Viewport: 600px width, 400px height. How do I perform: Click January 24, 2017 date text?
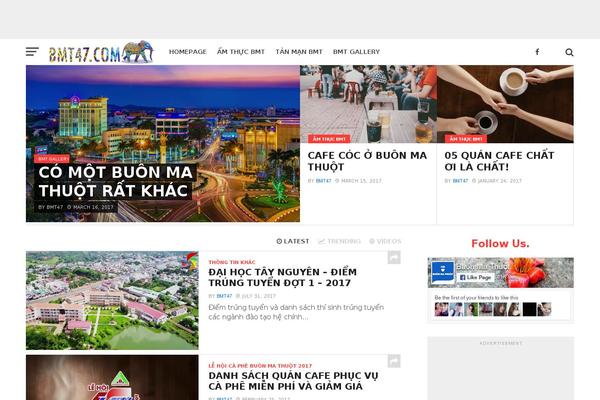[500, 181]
